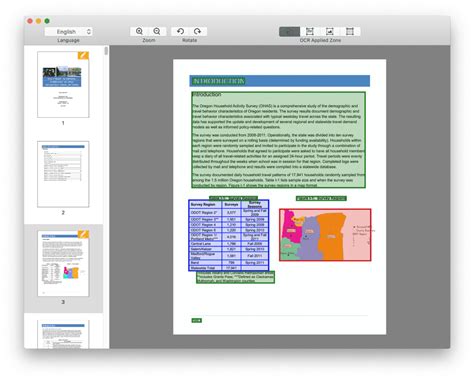Click the orange edit badge on page 3 thumbnail
This screenshot has height=380, width=474.
[x=83, y=234]
